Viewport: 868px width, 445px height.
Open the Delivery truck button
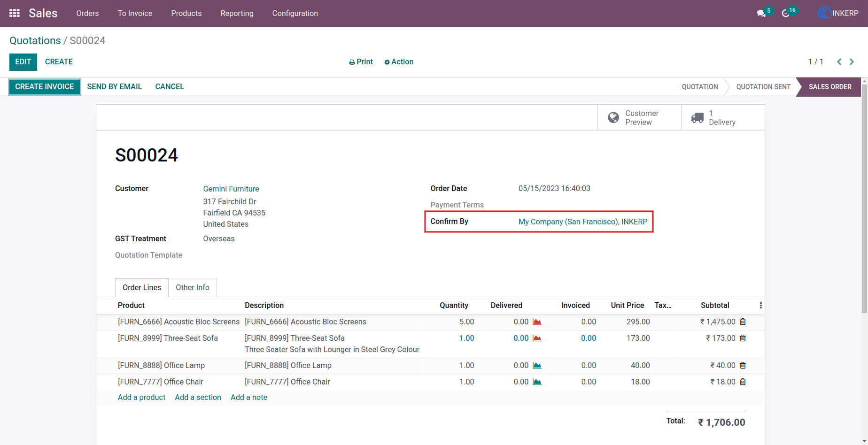(x=723, y=117)
